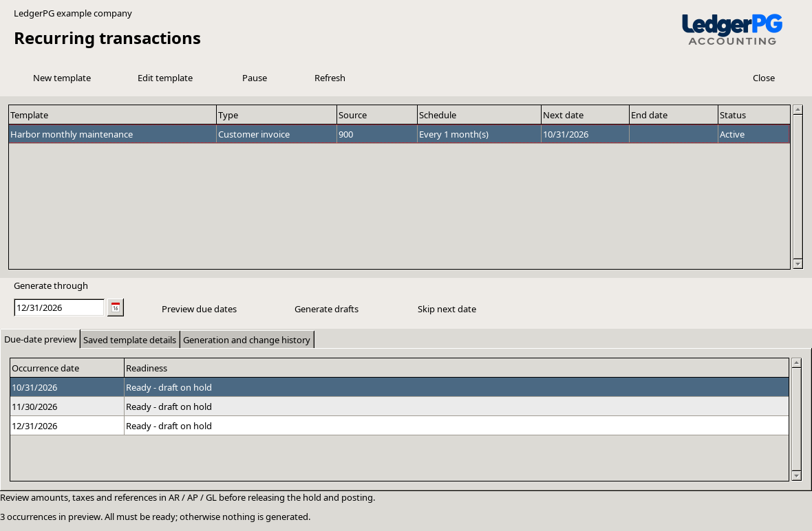Click the Schedule column header
Viewport: 812px width, 531px height.
pyautogui.click(x=479, y=115)
